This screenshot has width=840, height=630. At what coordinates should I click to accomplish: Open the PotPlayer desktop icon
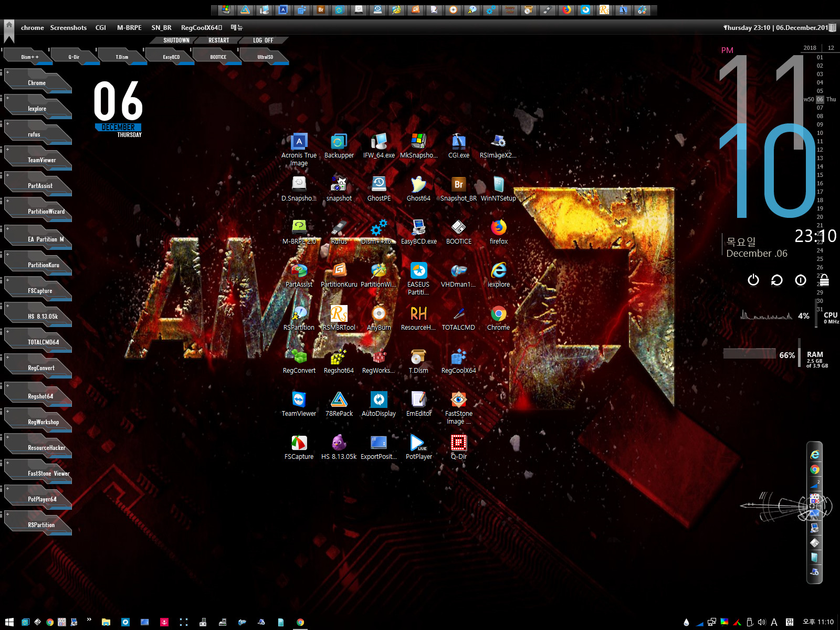click(x=418, y=447)
